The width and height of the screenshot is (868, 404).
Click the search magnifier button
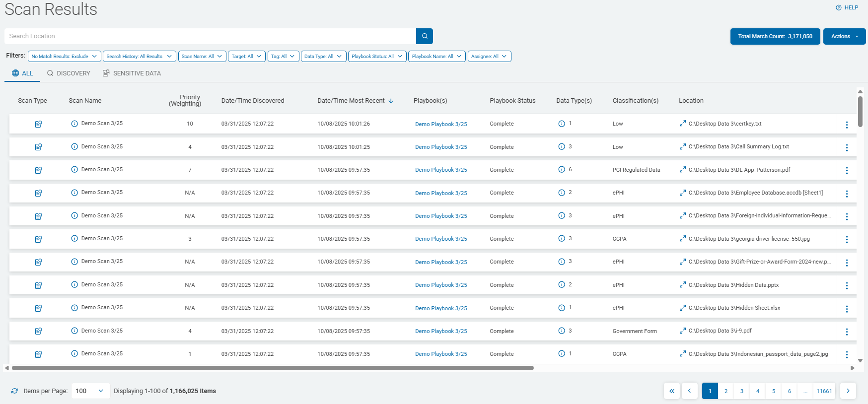coord(425,36)
